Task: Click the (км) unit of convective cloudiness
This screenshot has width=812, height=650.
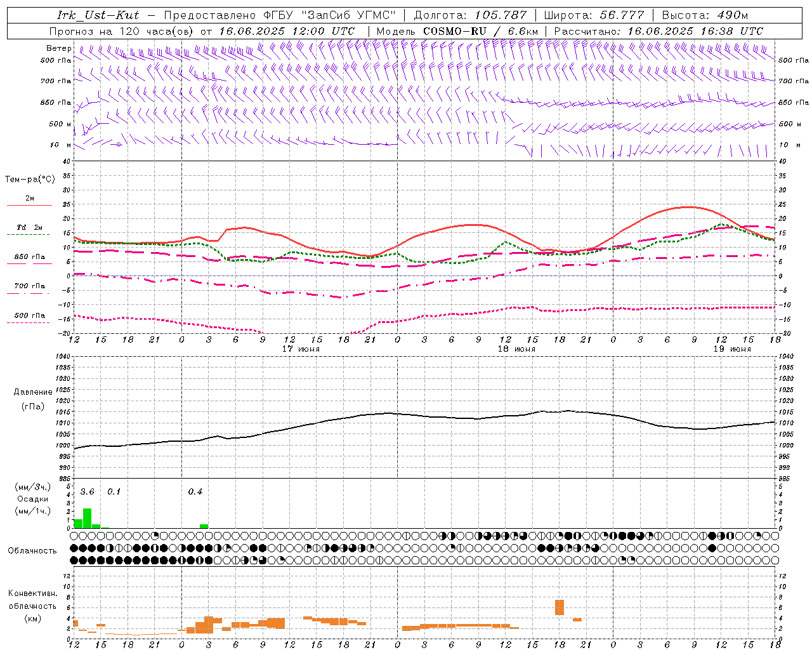Action: pos(33,618)
